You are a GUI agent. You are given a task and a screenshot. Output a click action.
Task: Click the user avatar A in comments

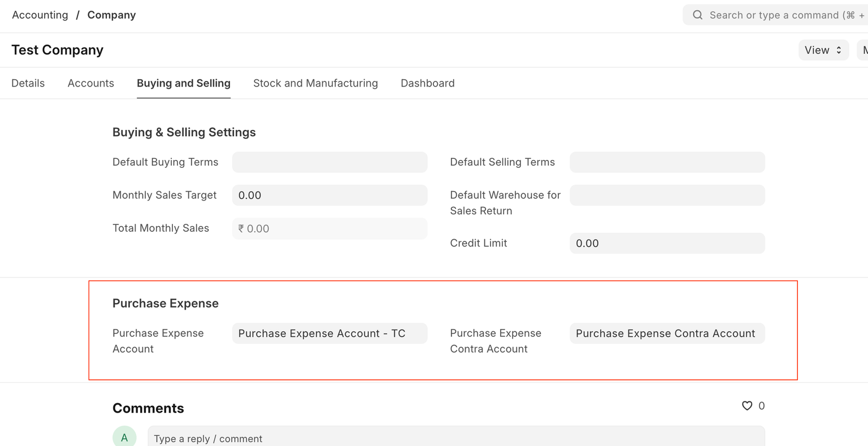click(124, 437)
